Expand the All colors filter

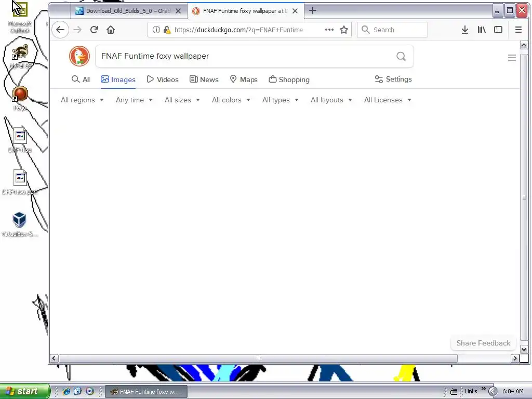[231, 100]
